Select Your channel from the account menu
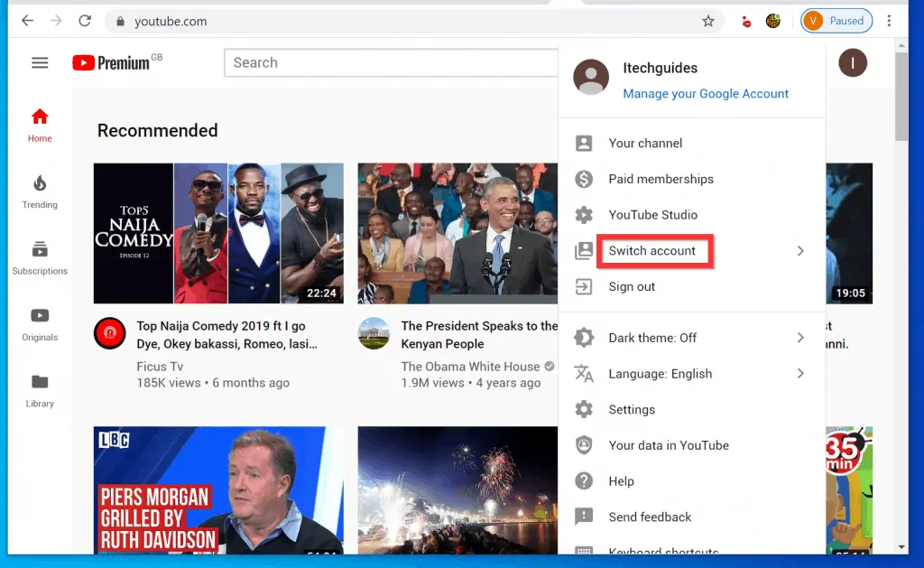Screen dimensions: 924x568 646,143
